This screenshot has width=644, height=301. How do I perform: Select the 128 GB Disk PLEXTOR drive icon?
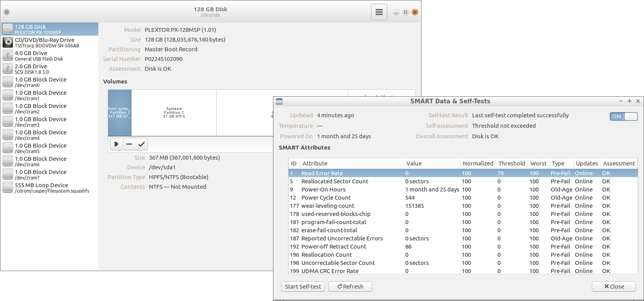click(8, 29)
